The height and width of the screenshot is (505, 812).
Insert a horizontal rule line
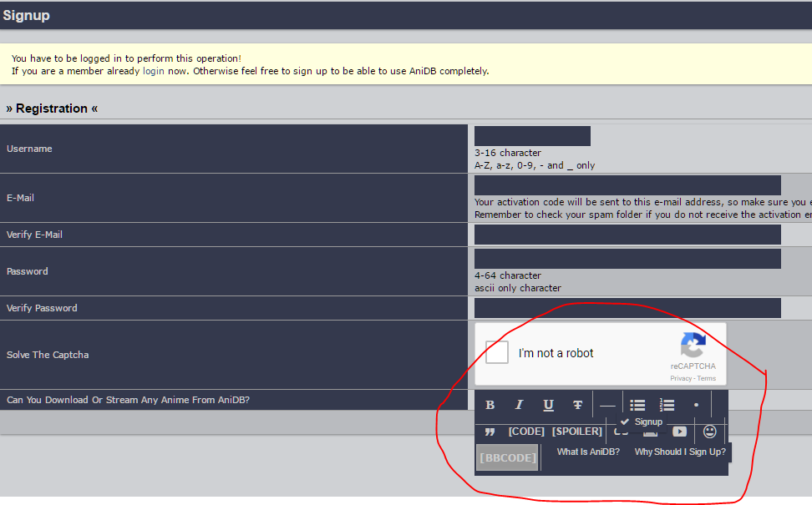point(607,405)
